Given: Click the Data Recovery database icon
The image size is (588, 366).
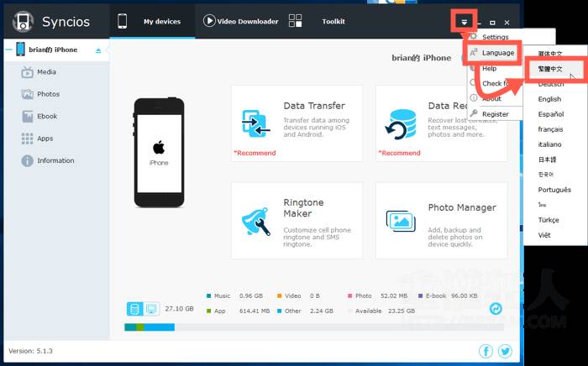Looking at the screenshot, I should [401, 124].
